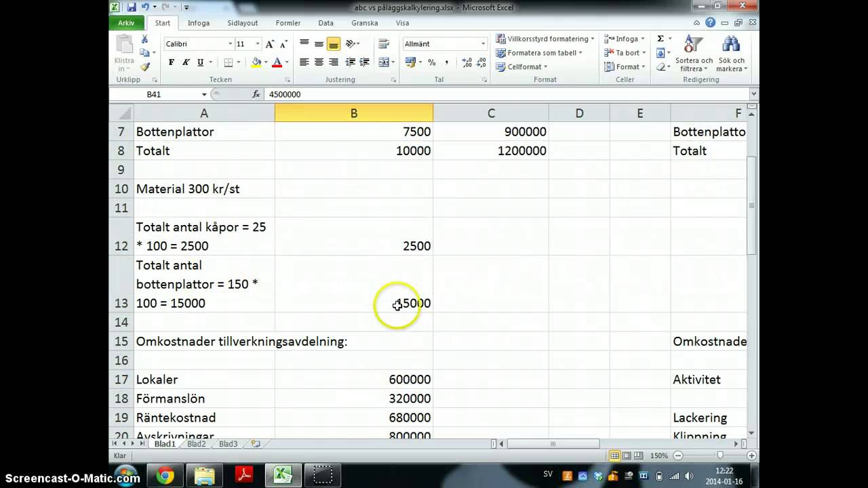Open Excel help with question mark icon
Image resolution: width=868 pixels, height=488 pixels.
coord(710,23)
